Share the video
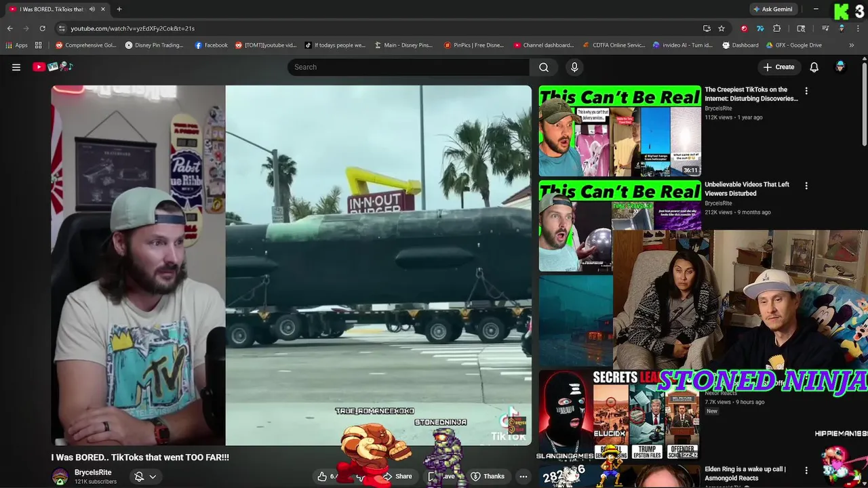 [x=397, y=476]
